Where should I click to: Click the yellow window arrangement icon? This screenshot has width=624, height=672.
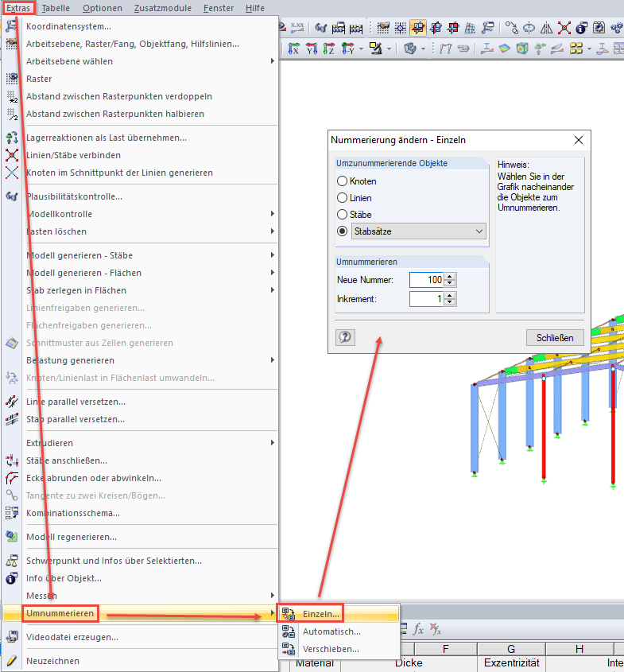coord(576,49)
